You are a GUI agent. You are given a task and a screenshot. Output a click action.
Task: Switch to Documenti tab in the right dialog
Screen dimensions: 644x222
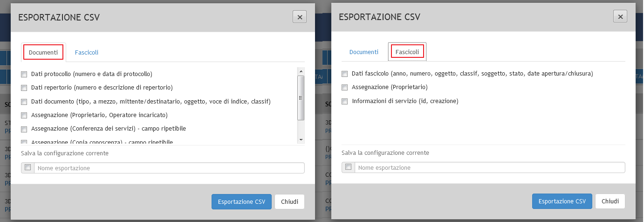(364, 52)
